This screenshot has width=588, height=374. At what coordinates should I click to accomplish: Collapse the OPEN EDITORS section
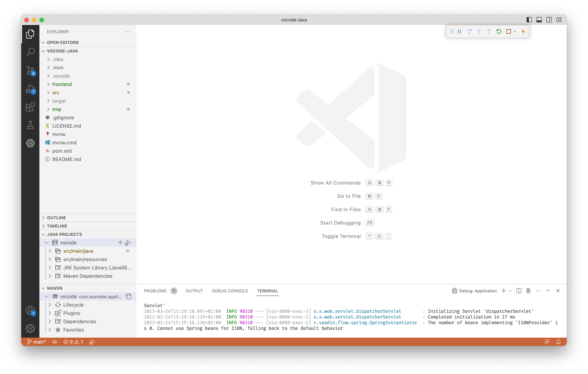pyautogui.click(x=88, y=42)
